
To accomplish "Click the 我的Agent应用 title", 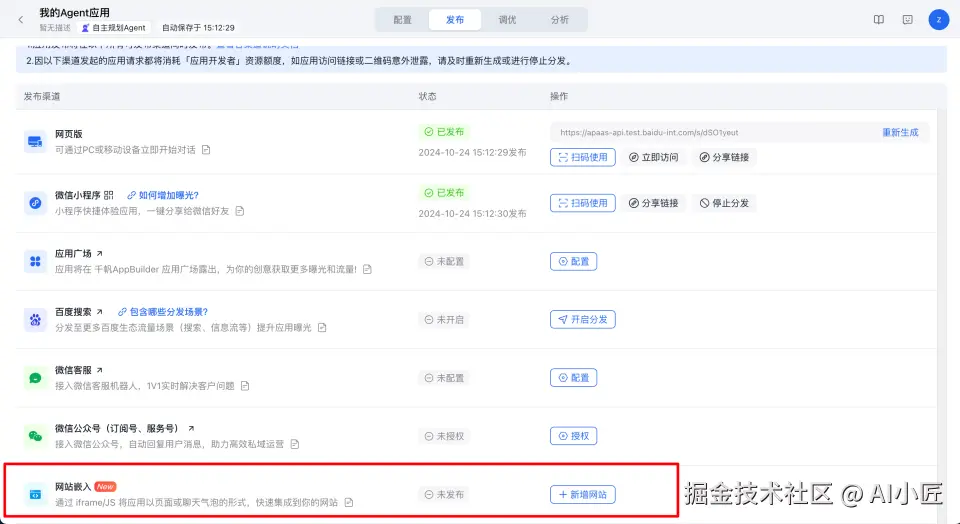I will pos(75,12).
